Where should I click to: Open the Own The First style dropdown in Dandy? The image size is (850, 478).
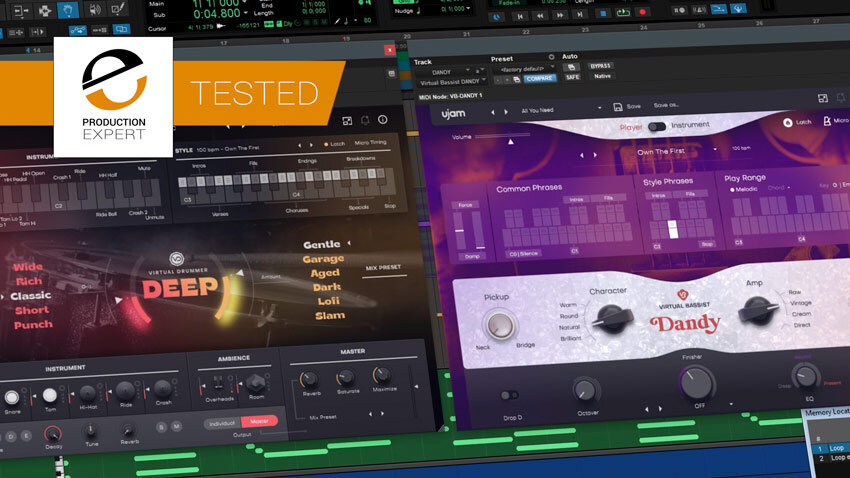pos(677,151)
